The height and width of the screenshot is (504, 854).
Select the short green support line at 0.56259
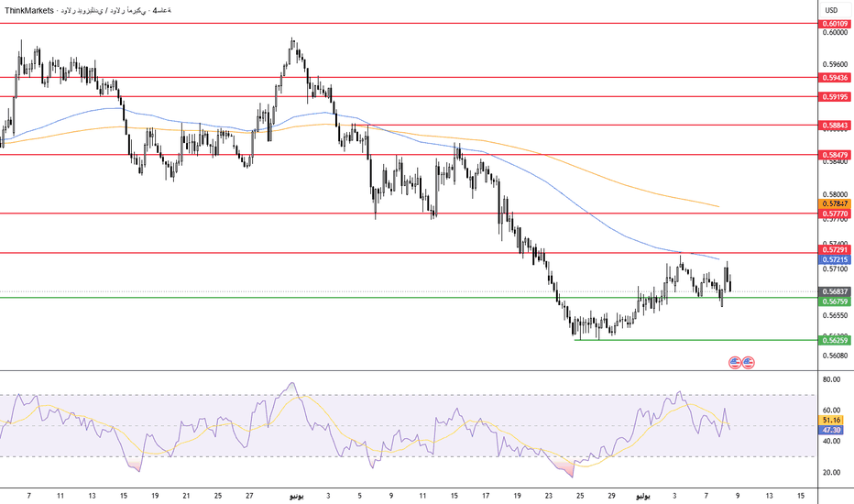696,340
